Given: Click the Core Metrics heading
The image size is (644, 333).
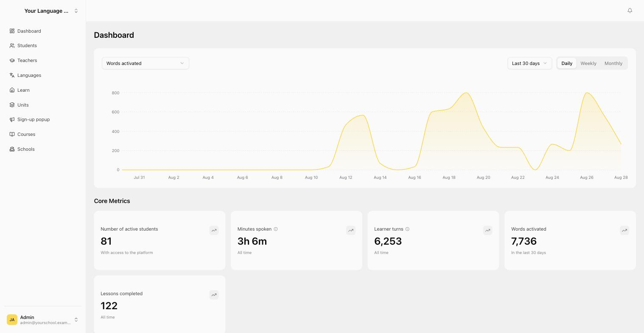Looking at the screenshot, I should coord(112,201).
